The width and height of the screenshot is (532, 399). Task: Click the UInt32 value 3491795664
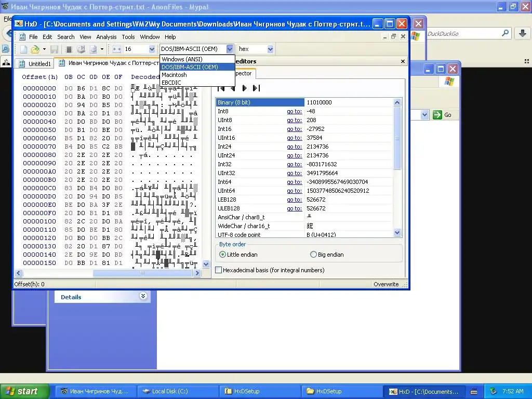[x=322, y=173]
